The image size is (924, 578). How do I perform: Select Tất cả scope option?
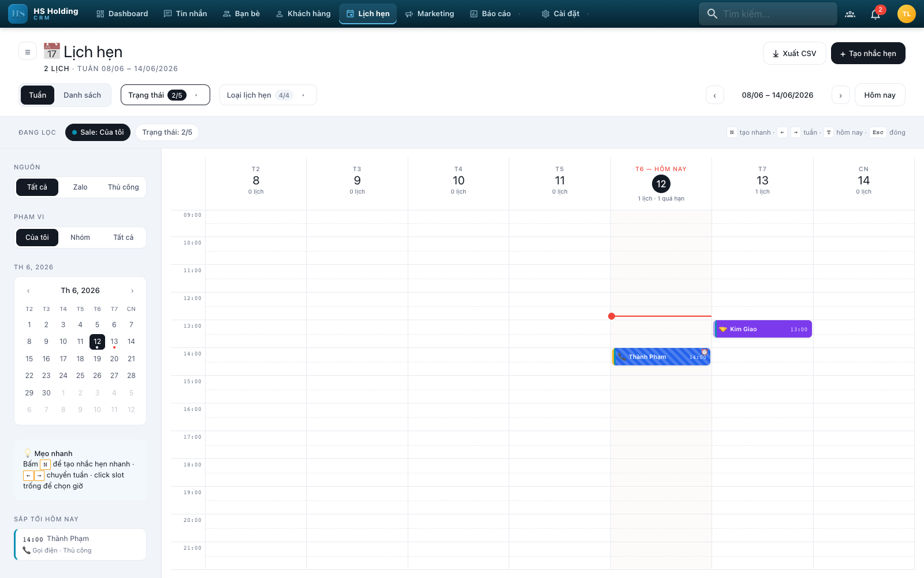(x=123, y=238)
